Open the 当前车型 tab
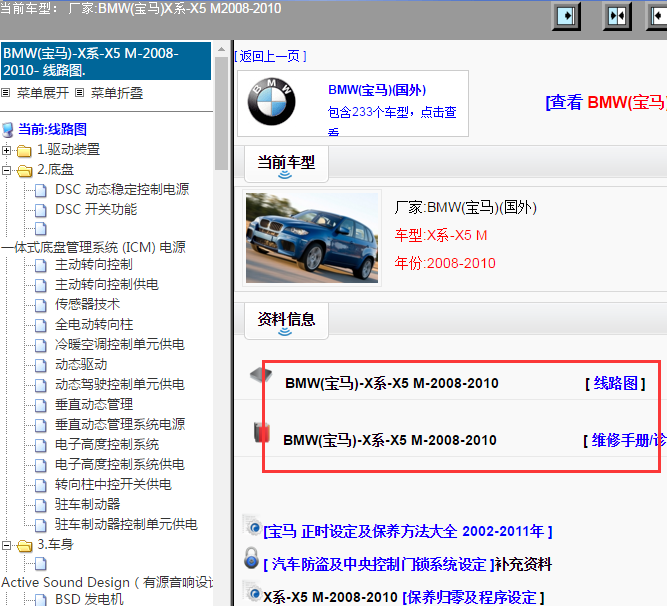 (x=286, y=164)
